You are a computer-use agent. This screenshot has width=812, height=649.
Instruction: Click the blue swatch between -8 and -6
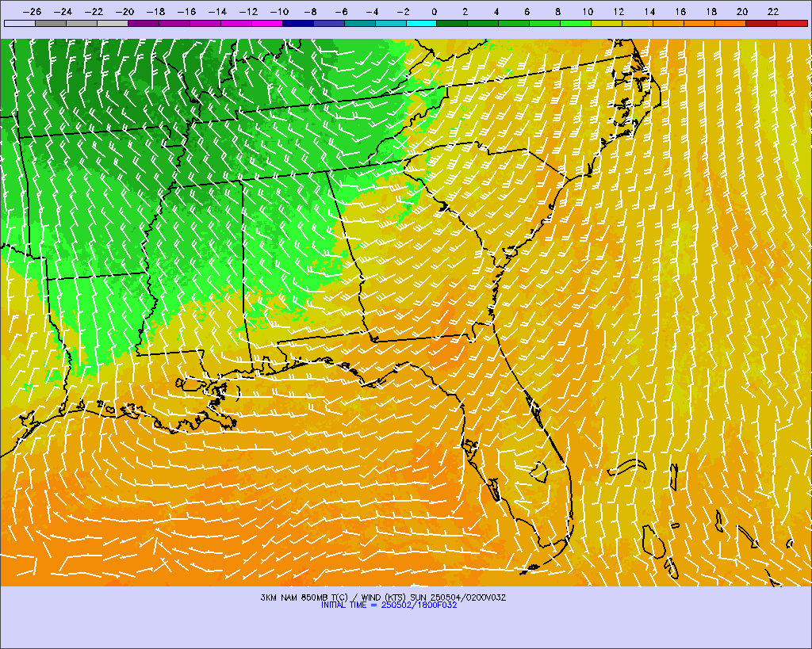[x=329, y=23]
